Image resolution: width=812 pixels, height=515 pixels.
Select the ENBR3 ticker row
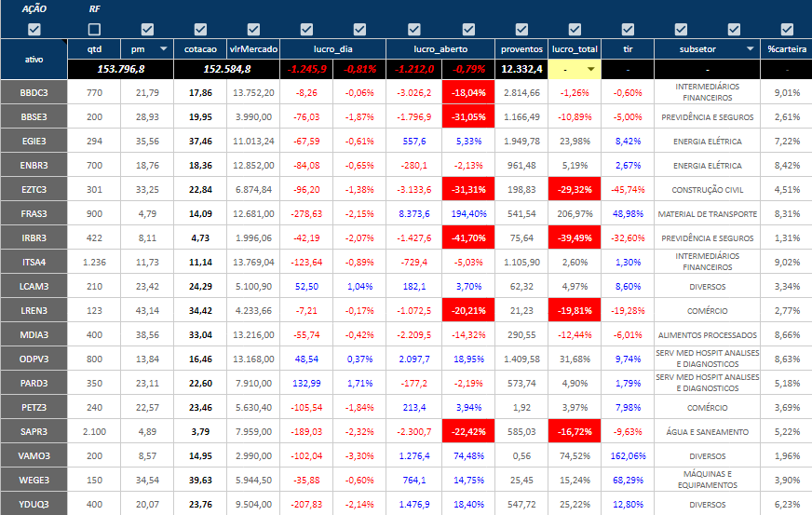click(34, 165)
